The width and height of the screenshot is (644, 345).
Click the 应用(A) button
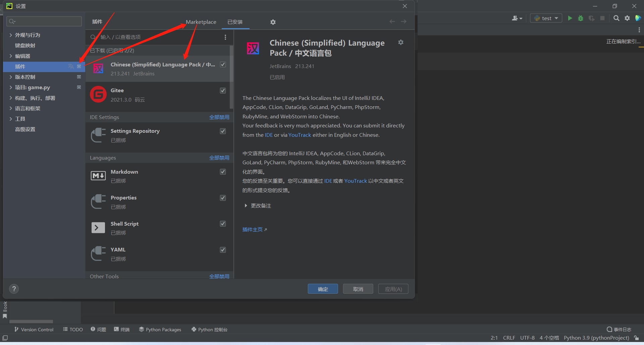pos(393,289)
